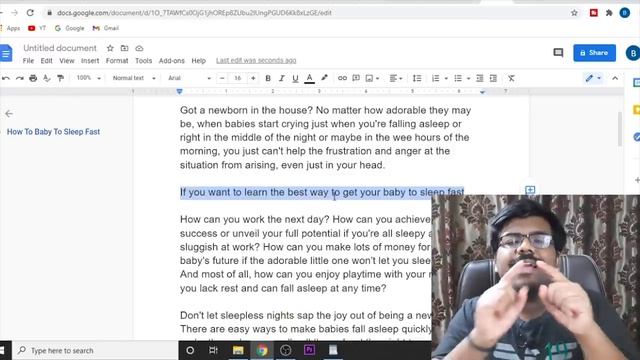
Task: Open the Google bookmark
Action: pos(69,28)
